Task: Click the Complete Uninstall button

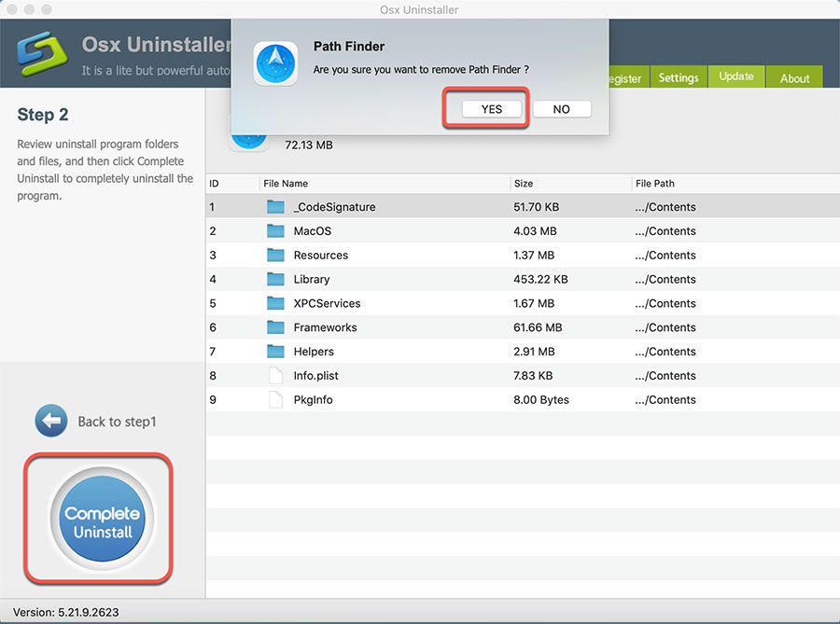Action: click(x=98, y=518)
